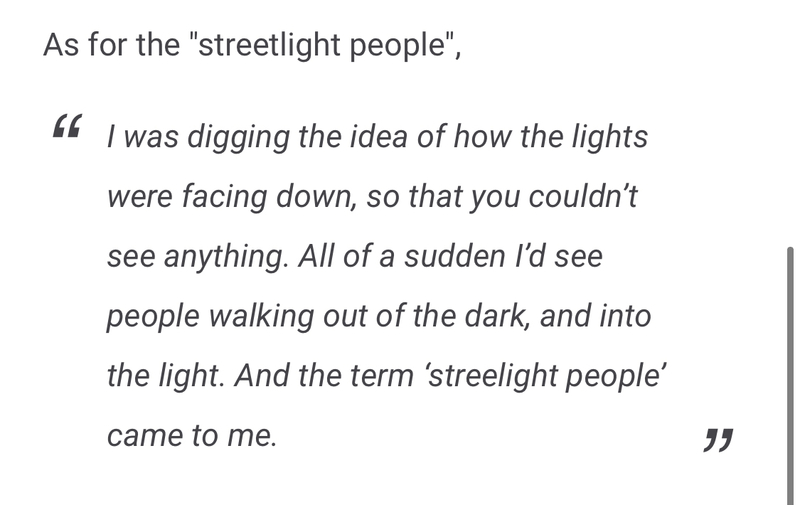Click the word 'couldn't' in the second line
800x505 pixels.
point(583,196)
